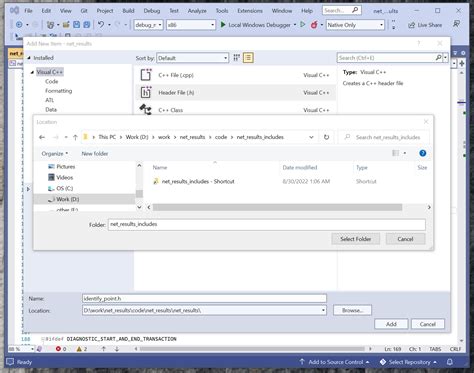This screenshot has width=474, height=373.
Task: Click the Browse... button
Action: (x=352, y=310)
